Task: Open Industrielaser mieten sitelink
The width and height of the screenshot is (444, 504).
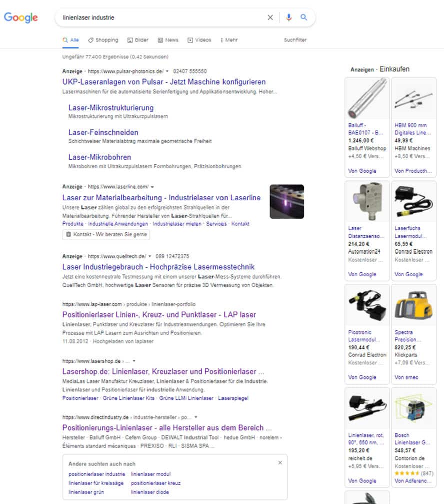Action: (x=177, y=224)
